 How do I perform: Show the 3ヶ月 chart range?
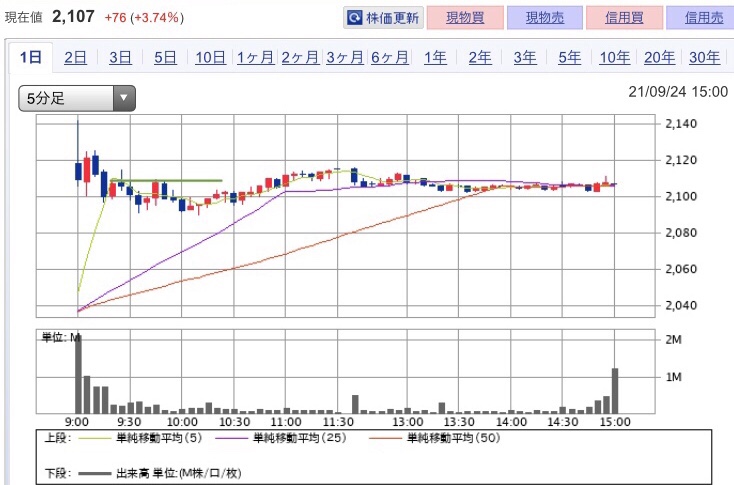click(345, 58)
